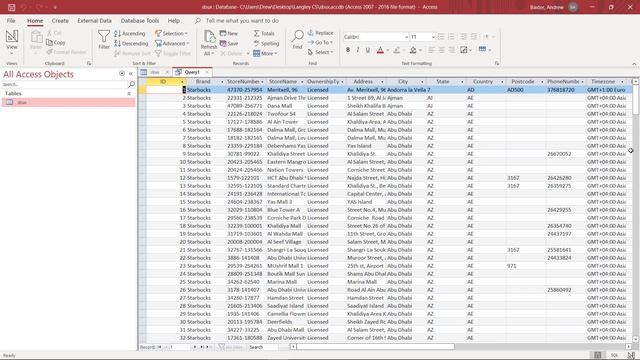Switch to Datasheet view in status bar
Screen dimensions: 640x360
[x=598, y=355]
